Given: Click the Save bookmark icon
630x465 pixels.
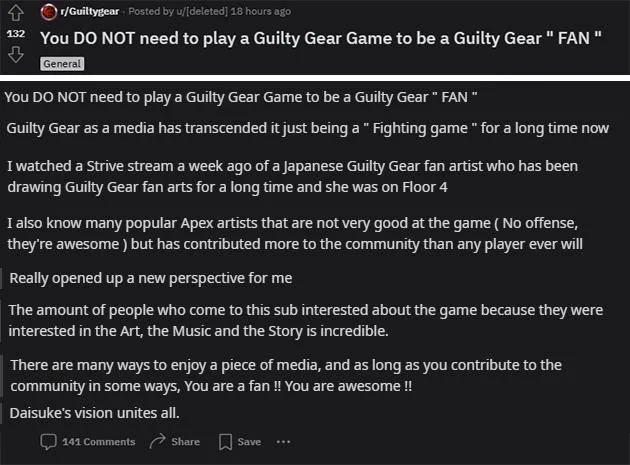Looking at the screenshot, I should (x=224, y=441).
